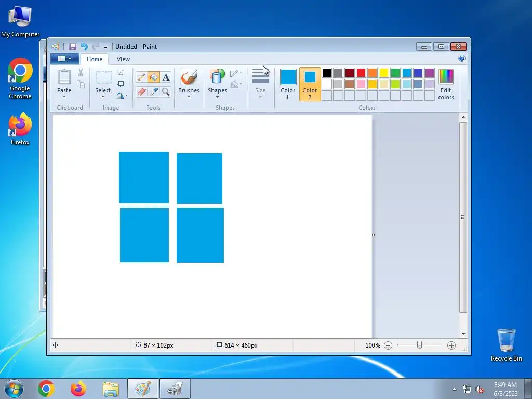Choose the yellow color swatch
Viewport: 532px width, 399px height.
point(384,73)
